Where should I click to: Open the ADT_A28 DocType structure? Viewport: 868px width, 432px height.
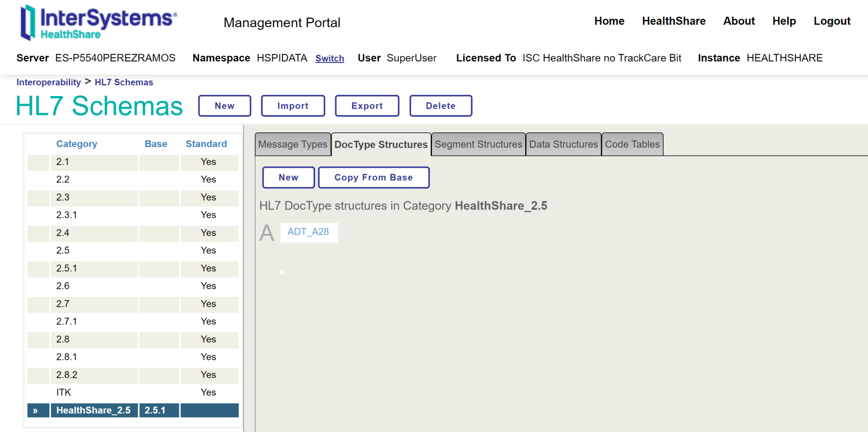pos(308,232)
